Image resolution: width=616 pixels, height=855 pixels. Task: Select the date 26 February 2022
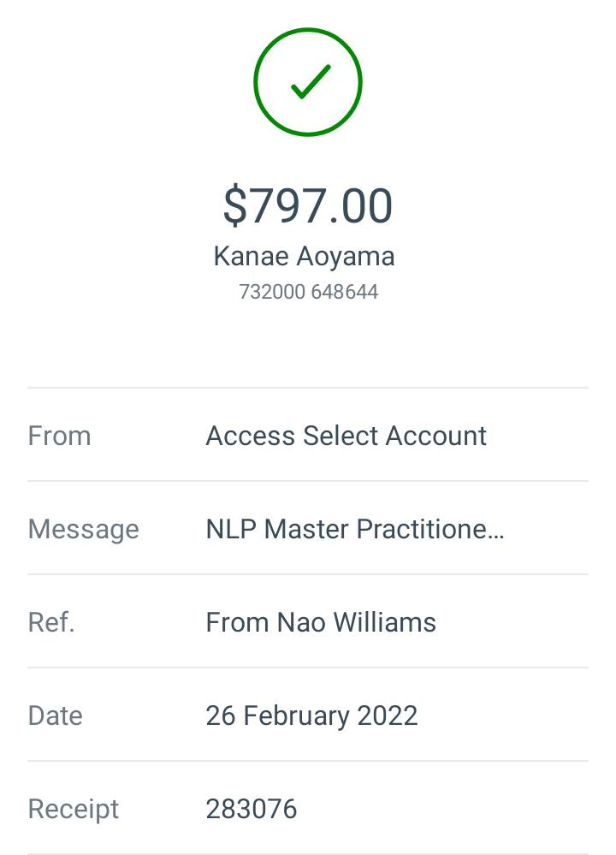(x=311, y=716)
